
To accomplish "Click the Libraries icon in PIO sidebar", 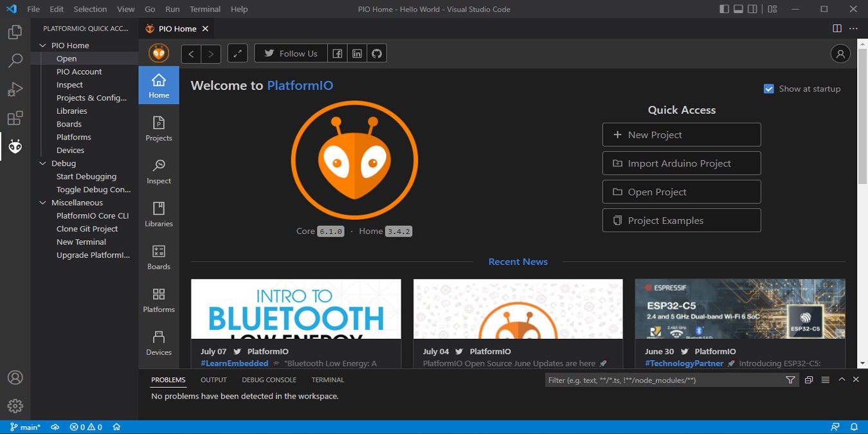I will click(159, 212).
